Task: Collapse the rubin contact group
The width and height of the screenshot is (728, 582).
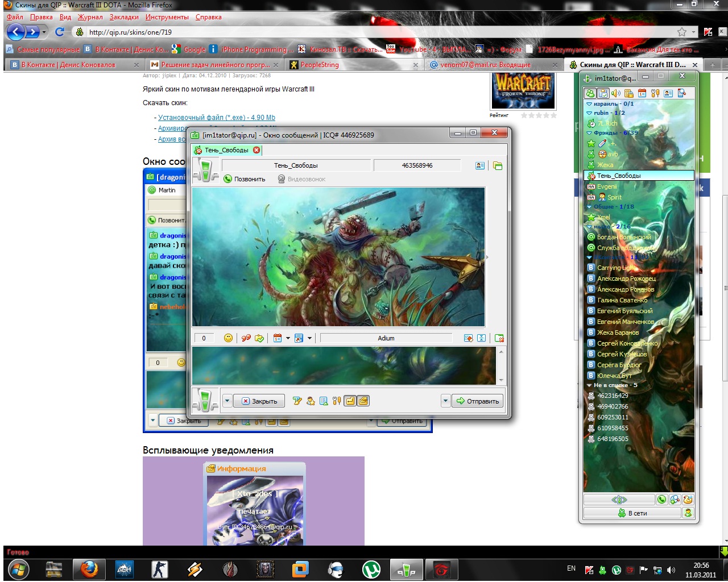Action: [589, 113]
